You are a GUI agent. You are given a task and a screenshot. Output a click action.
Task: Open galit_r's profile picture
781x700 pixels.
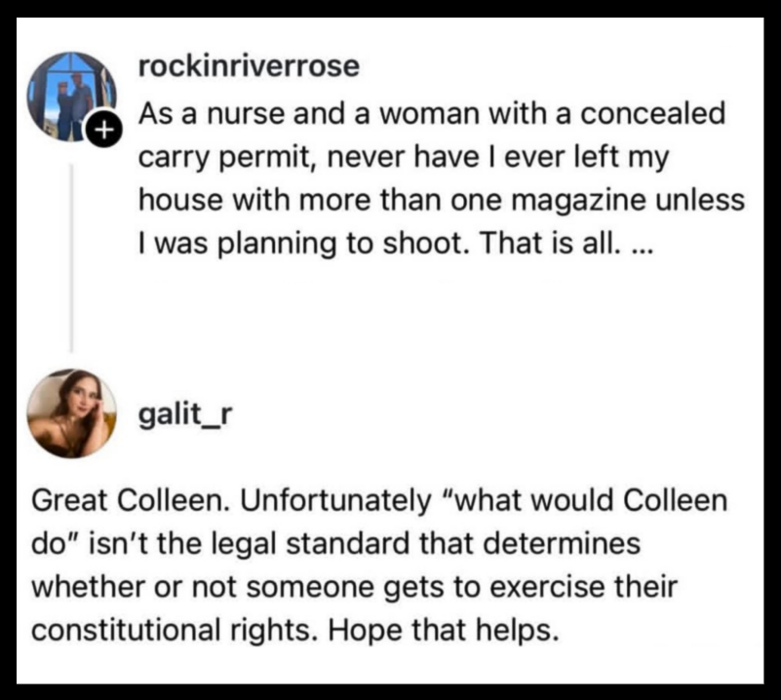coord(72,413)
